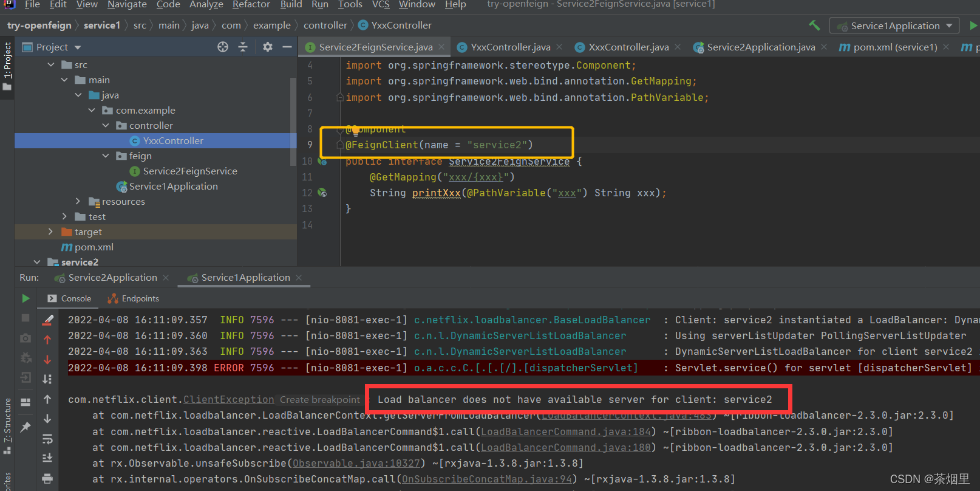Hide the Project panel with minus icon

(287, 47)
